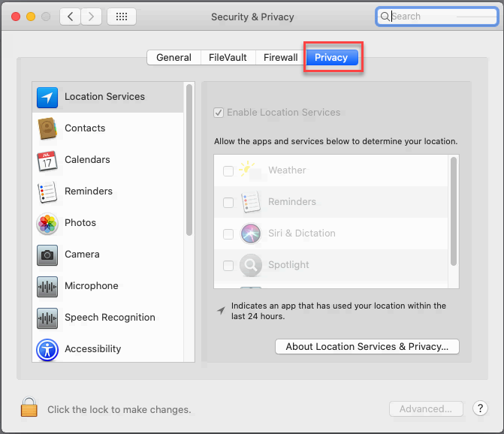The height and width of the screenshot is (434, 504).
Task: Open the Microphone waveform icon
Action: (x=47, y=286)
